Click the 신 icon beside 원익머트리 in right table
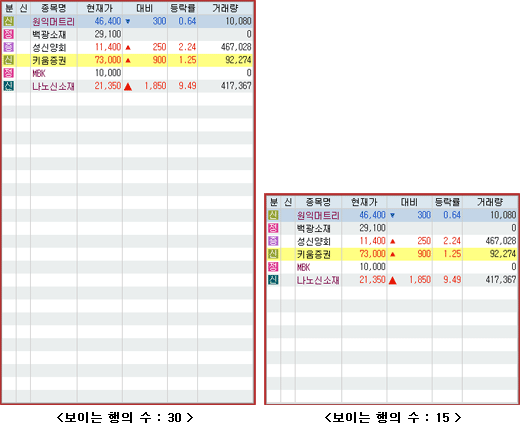520x435 pixels. point(273,215)
